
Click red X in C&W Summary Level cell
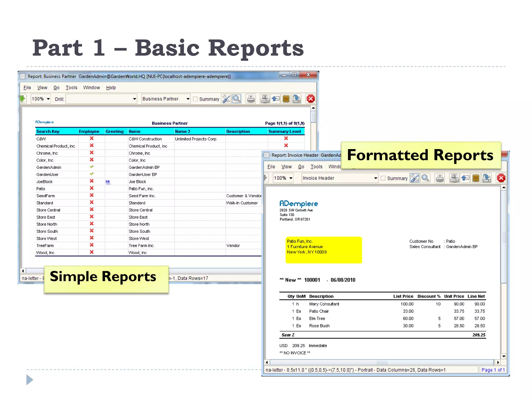tap(286, 138)
